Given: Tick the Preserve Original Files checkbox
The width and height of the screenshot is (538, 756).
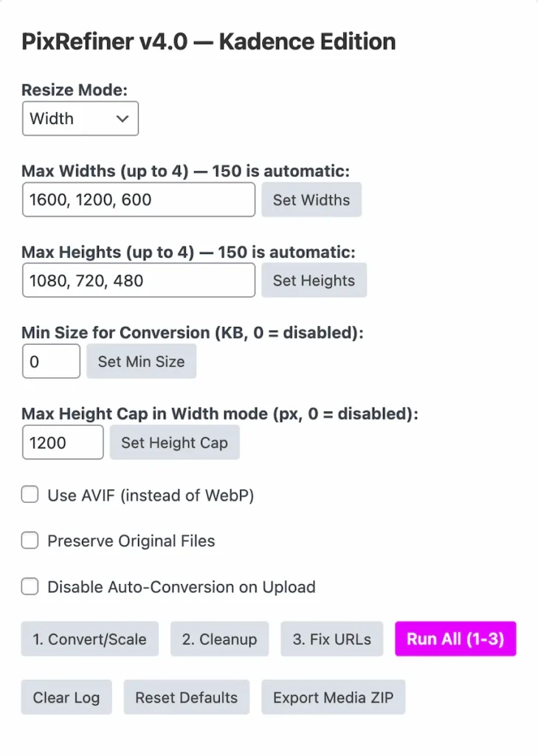Looking at the screenshot, I should coord(30,541).
